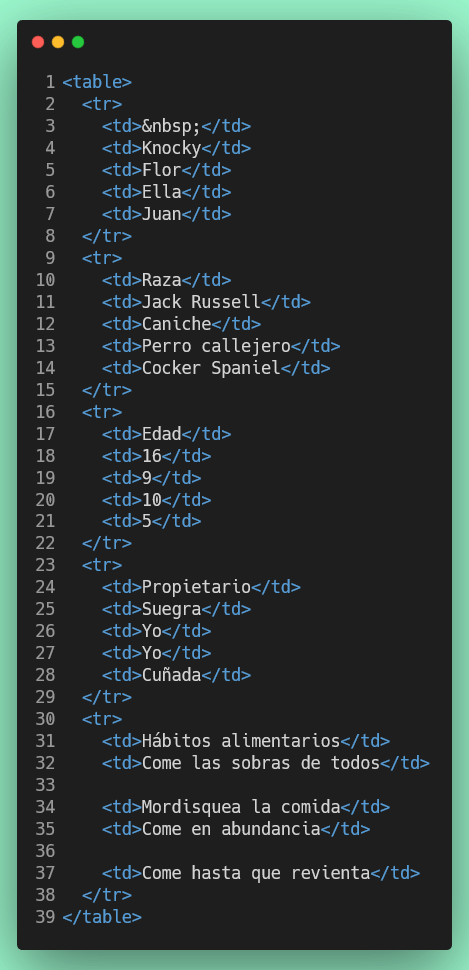The image size is (469, 970).
Task: Click the red close dot
Action: (x=38, y=42)
